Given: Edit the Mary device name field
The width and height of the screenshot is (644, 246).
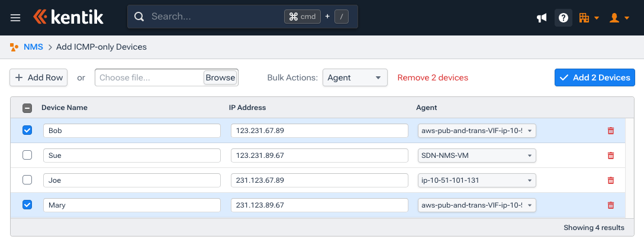Looking at the screenshot, I should point(132,205).
